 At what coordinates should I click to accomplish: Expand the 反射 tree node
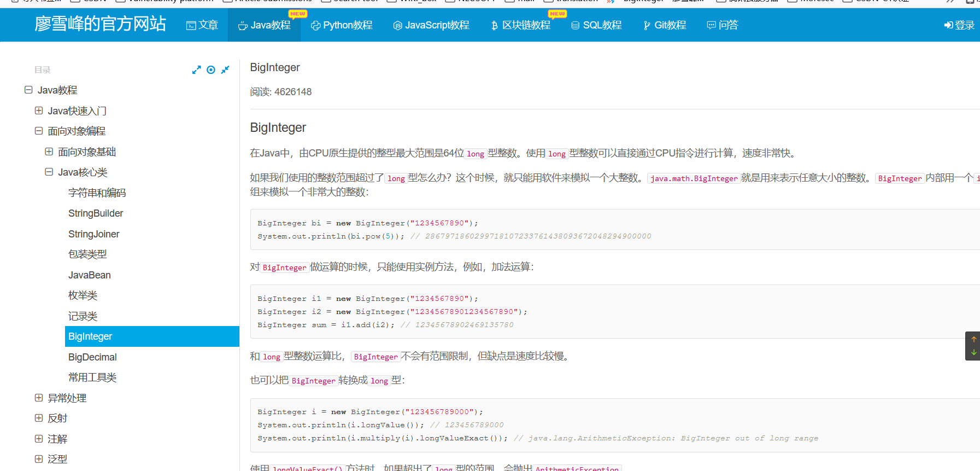39,418
